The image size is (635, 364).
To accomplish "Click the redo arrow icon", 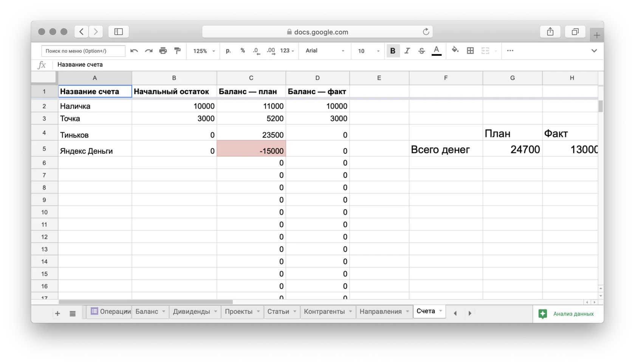I will click(149, 51).
